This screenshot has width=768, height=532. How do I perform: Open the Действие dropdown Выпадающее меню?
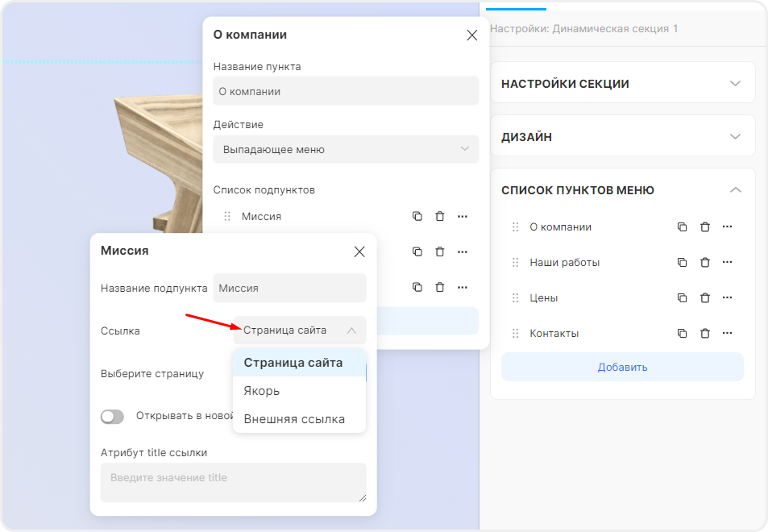pyautogui.click(x=346, y=149)
